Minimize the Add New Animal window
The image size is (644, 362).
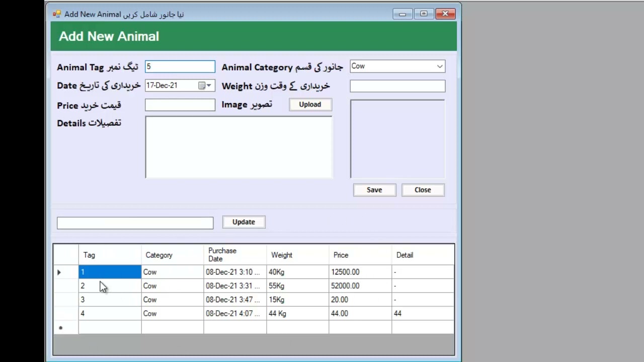click(403, 14)
